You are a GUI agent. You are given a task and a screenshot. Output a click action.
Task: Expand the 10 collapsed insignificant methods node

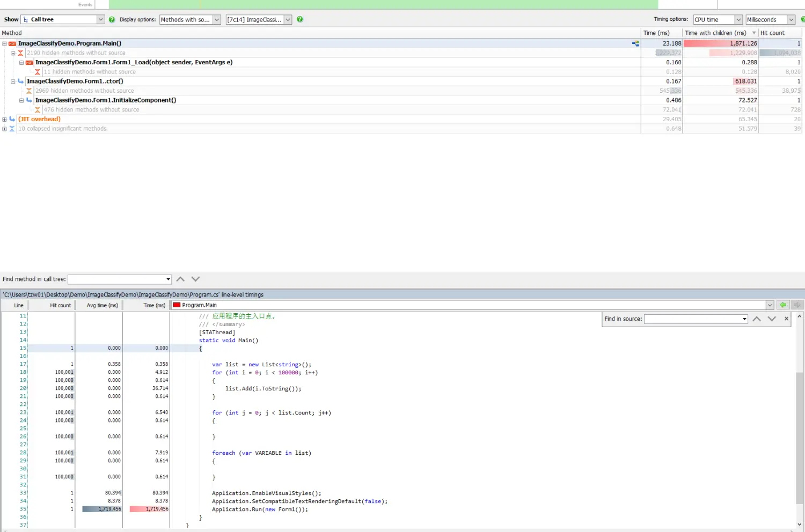click(x=4, y=129)
